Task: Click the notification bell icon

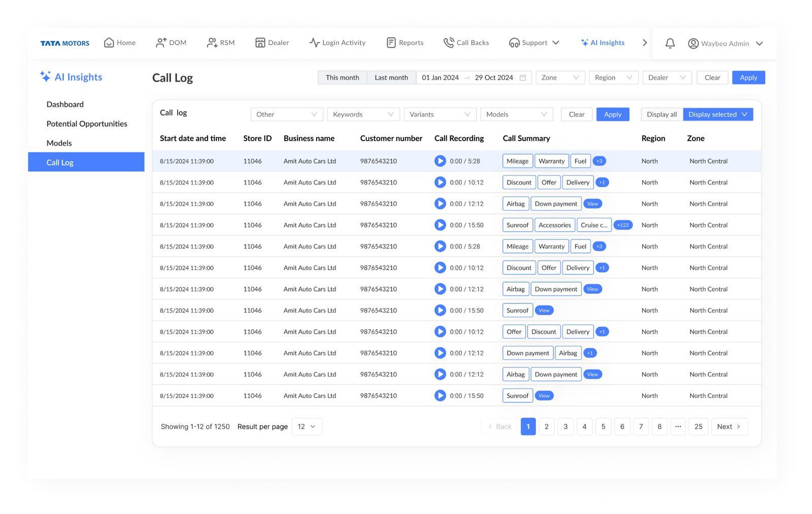Action: tap(670, 43)
